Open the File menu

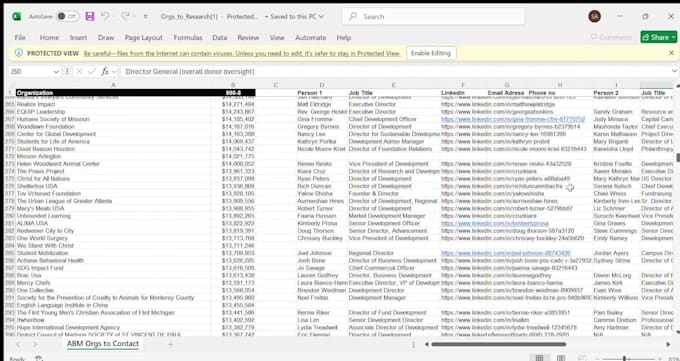20,38
